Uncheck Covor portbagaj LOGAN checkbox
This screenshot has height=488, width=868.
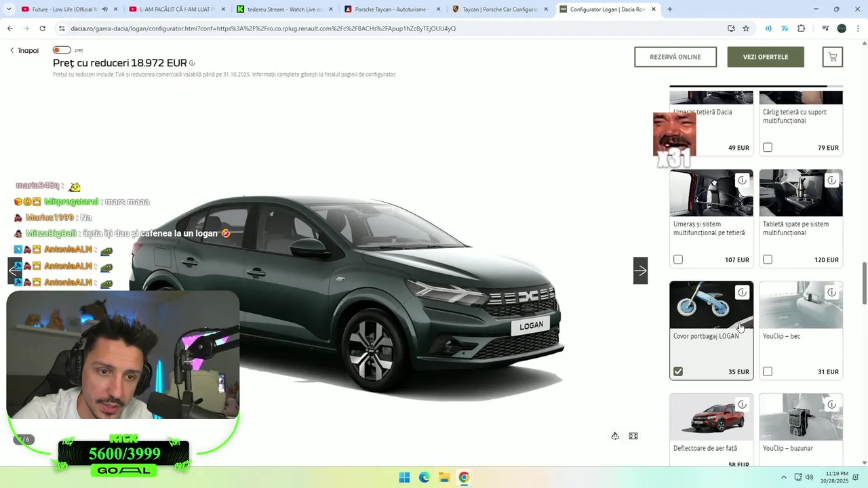[678, 371]
